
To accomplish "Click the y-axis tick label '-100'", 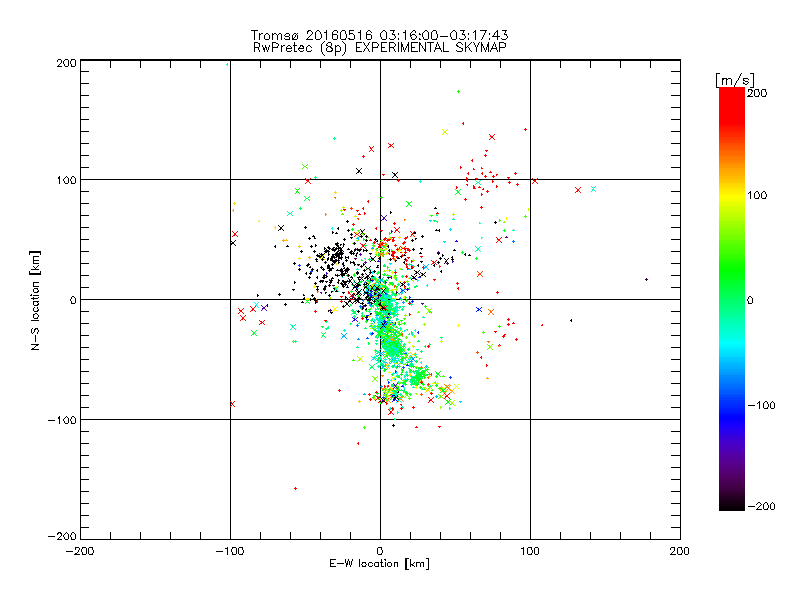I will [62, 420].
